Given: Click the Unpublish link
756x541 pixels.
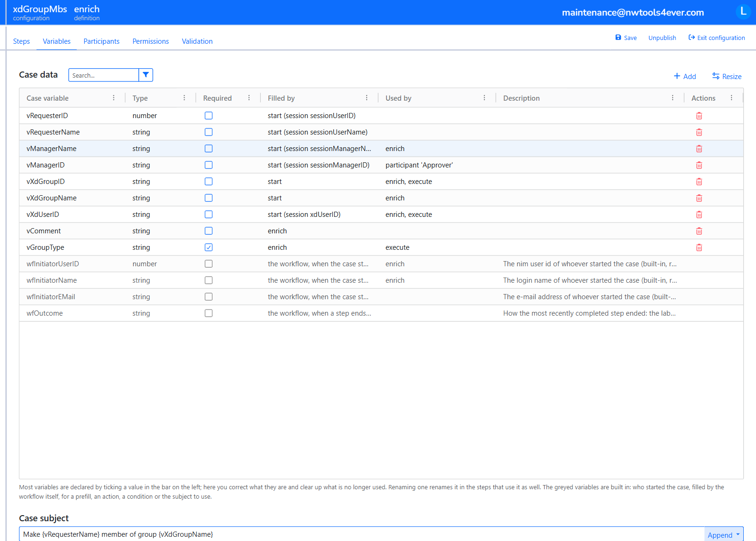Looking at the screenshot, I should point(662,38).
